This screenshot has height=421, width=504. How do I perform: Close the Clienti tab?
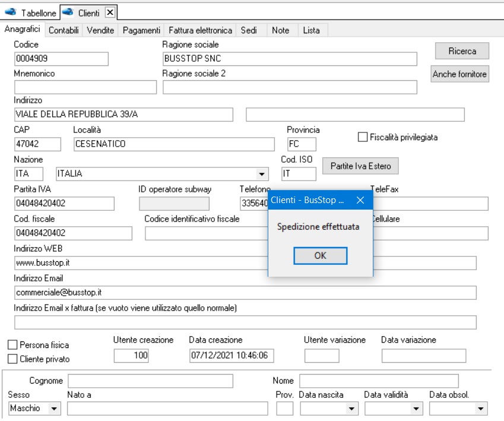pyautogui.click(x=110, y=12)
